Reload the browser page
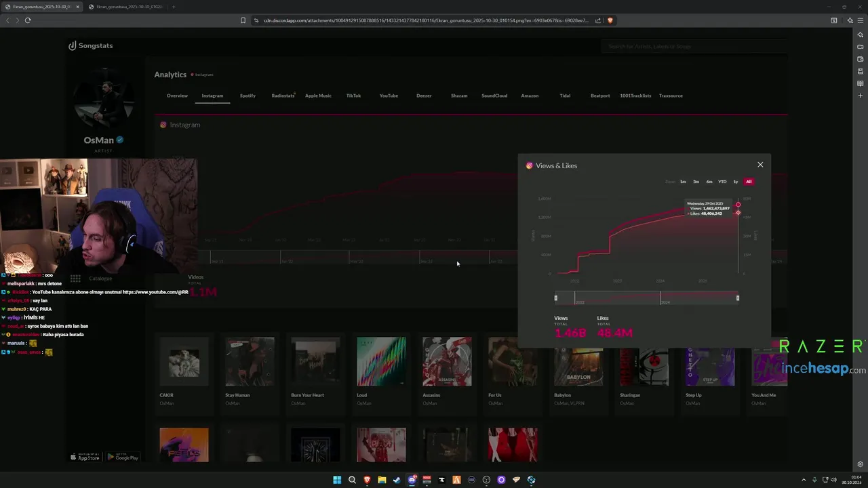The height and width of the screenshot is (488, 868). pyautogui.click(x=28, y=20)
